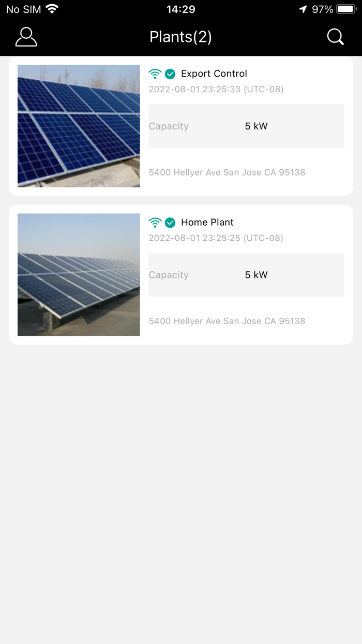Tap the Export Control solar panel thumbnail
Viewport: 362px width, 644px height.
tap(78, 125)
